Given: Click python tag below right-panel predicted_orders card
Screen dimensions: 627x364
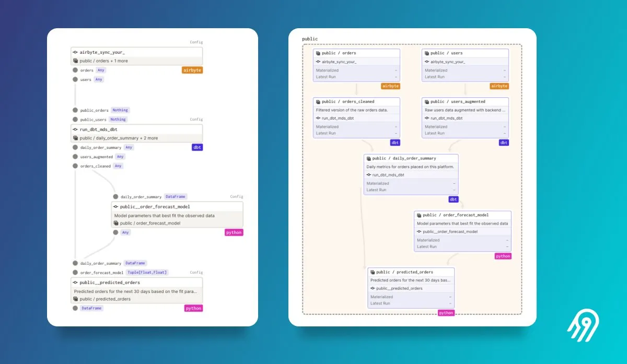Looking at the screenshot, I should click(446, 313).
